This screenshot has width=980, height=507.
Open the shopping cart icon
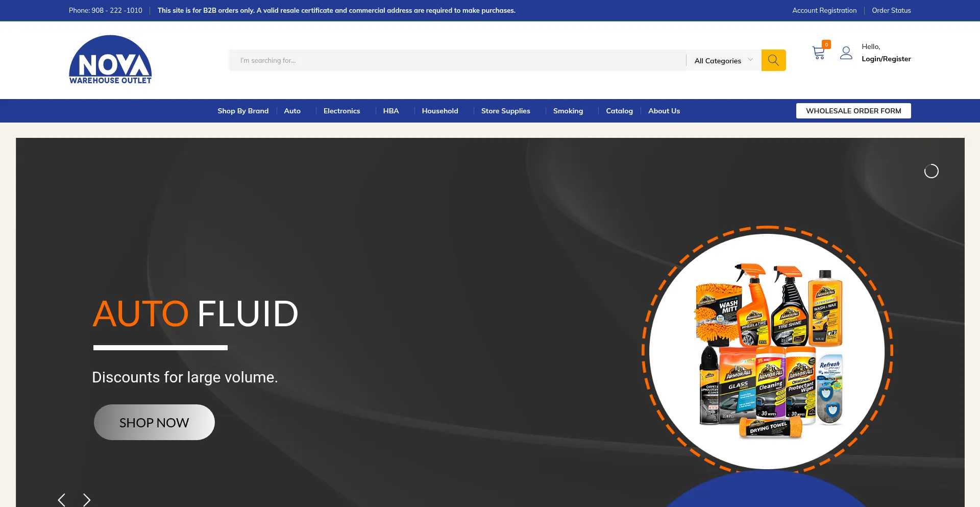tap(818, 53)
